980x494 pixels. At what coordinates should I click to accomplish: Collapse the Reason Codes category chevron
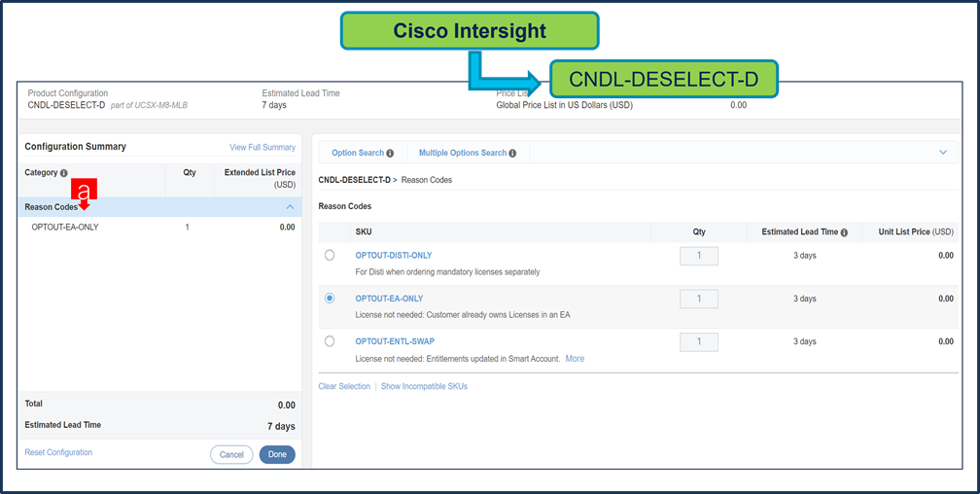(290, 207)
